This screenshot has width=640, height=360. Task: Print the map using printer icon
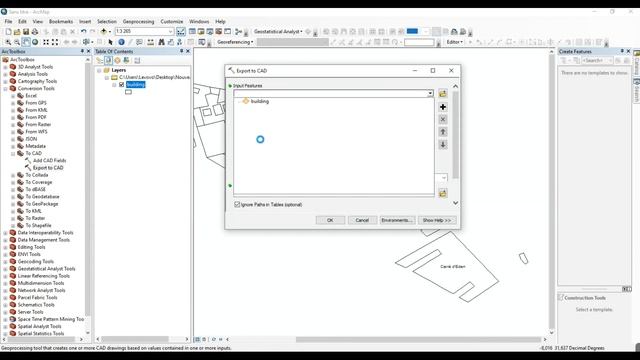click(x=35, y=31)
